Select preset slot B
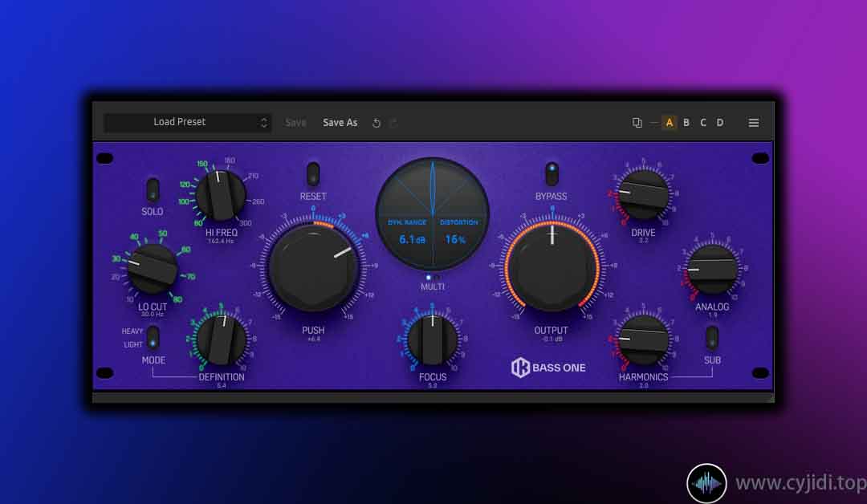 coord(686,123)
